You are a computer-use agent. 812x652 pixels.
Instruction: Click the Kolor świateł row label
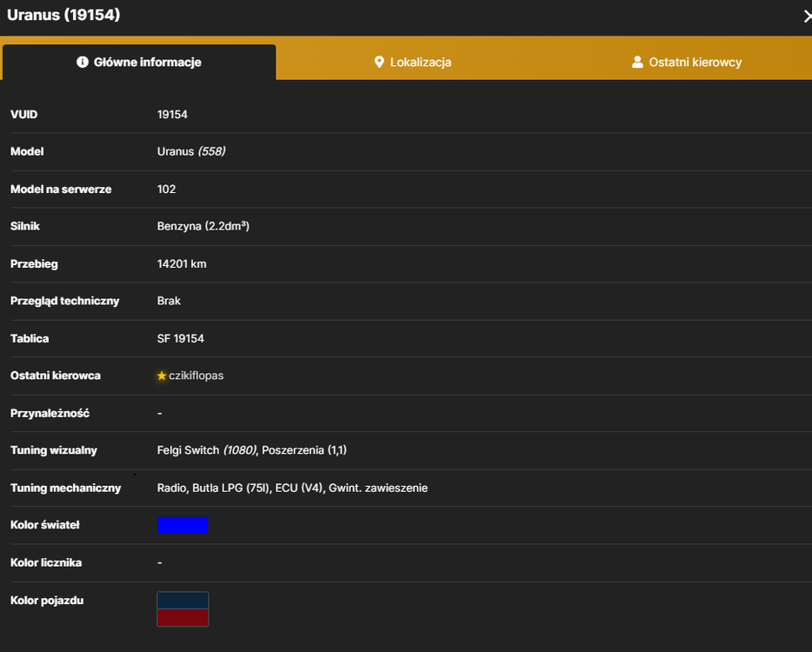tap(45, 525)
